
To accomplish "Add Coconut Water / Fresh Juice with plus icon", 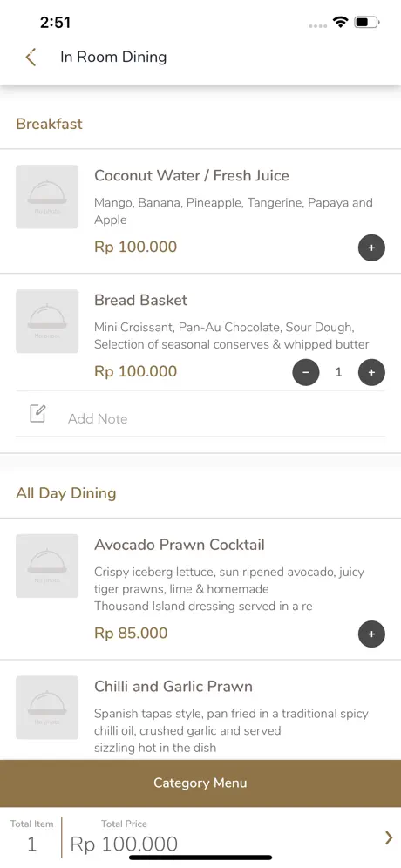I will click(x=371, y=248).
